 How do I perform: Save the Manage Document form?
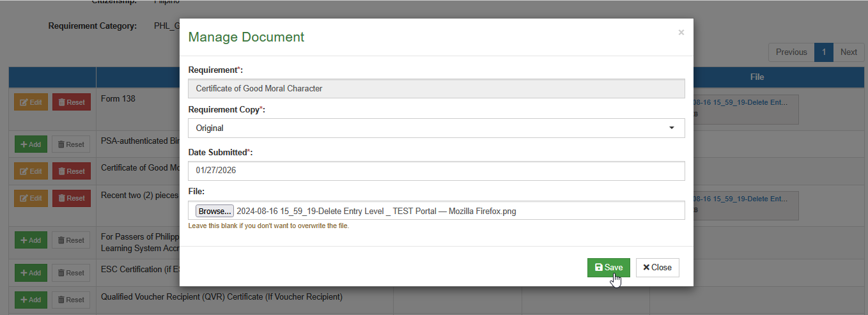(608, 268)
